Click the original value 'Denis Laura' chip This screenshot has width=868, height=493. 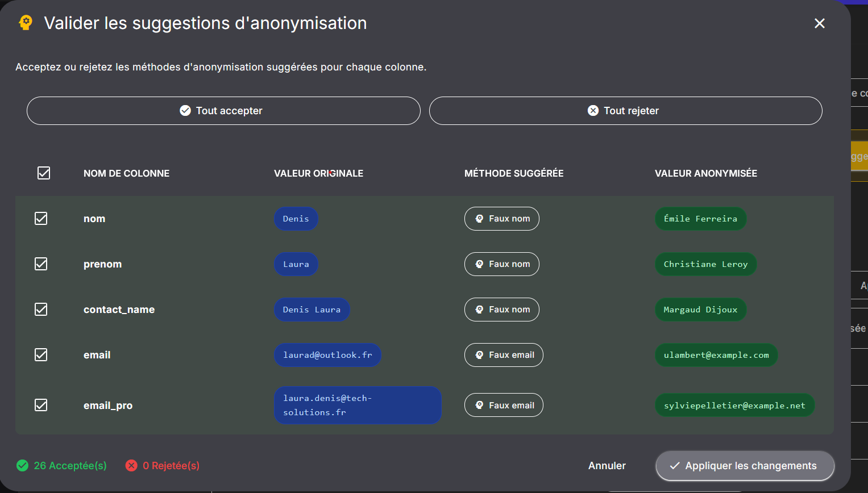(x=312, y=310)
